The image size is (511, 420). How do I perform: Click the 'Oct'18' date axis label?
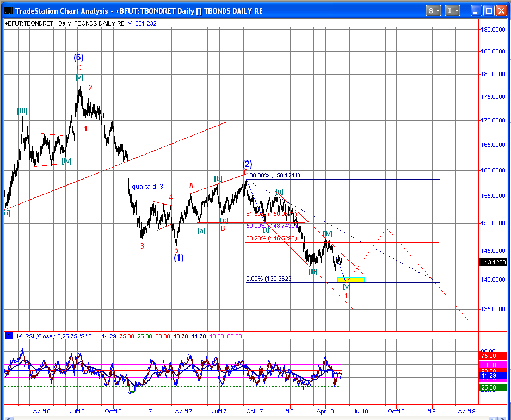click(x=396, y=411)
